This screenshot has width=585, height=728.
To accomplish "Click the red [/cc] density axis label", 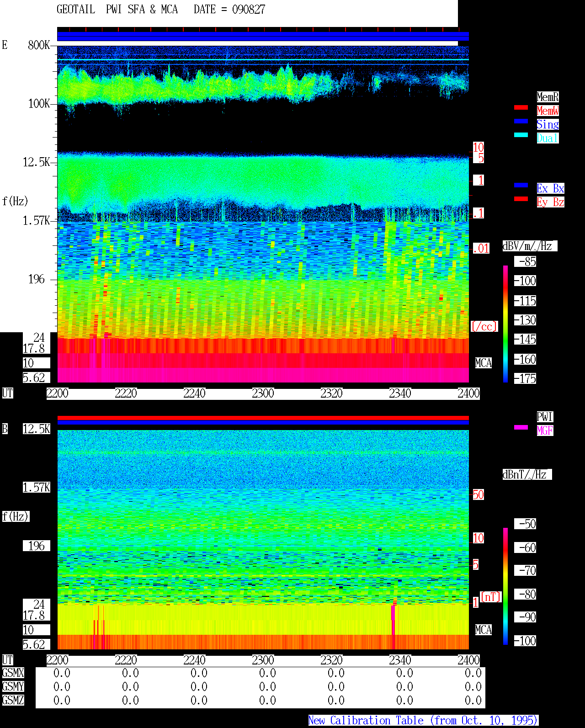I will pyautogui.click(x=484, y=327).
